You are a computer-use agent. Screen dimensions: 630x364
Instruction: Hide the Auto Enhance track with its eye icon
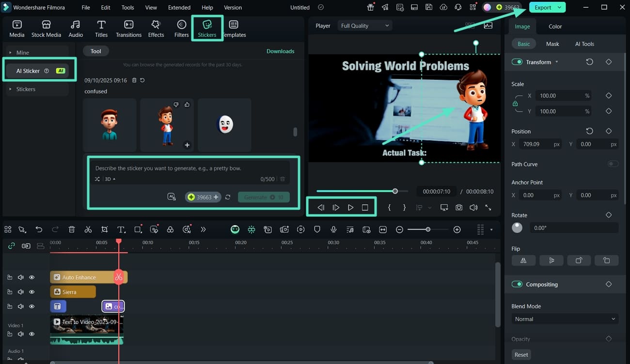32,277
